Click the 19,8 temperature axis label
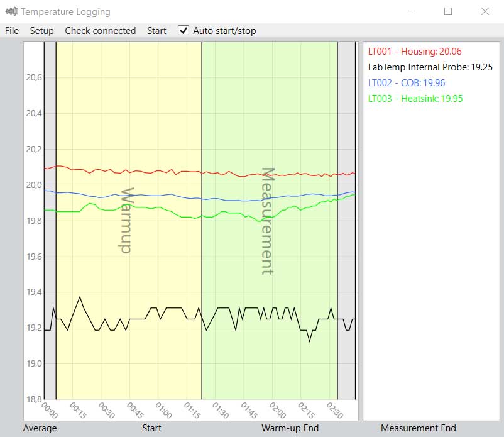 click(x=34, y=221)
